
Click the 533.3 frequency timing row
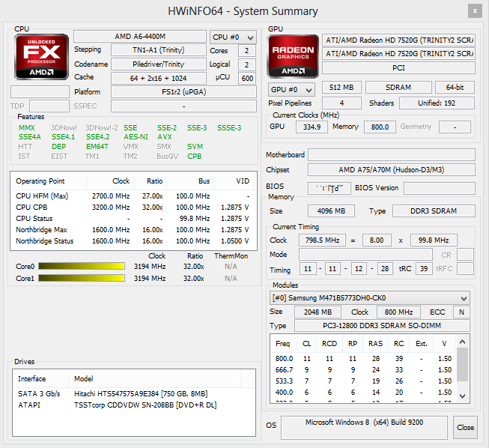[364, 381]
